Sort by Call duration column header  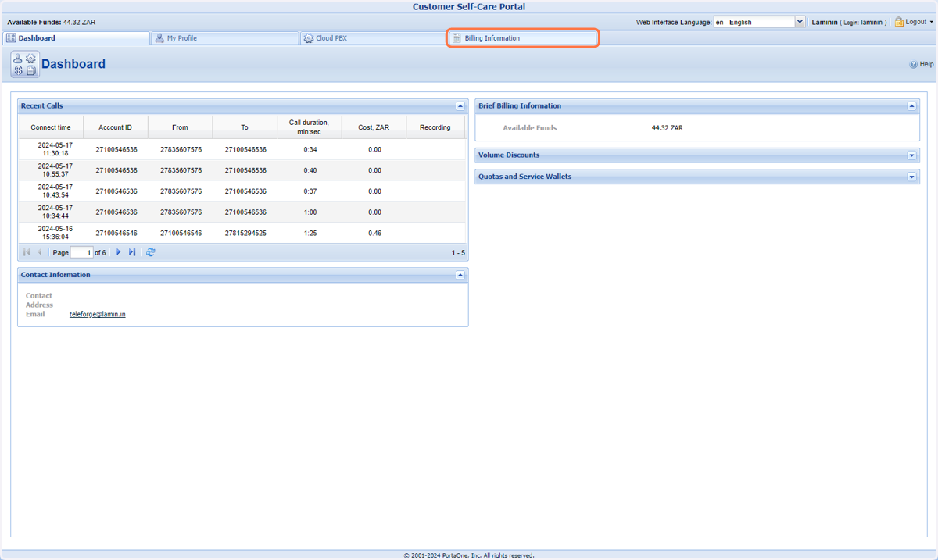coord(309,127)
